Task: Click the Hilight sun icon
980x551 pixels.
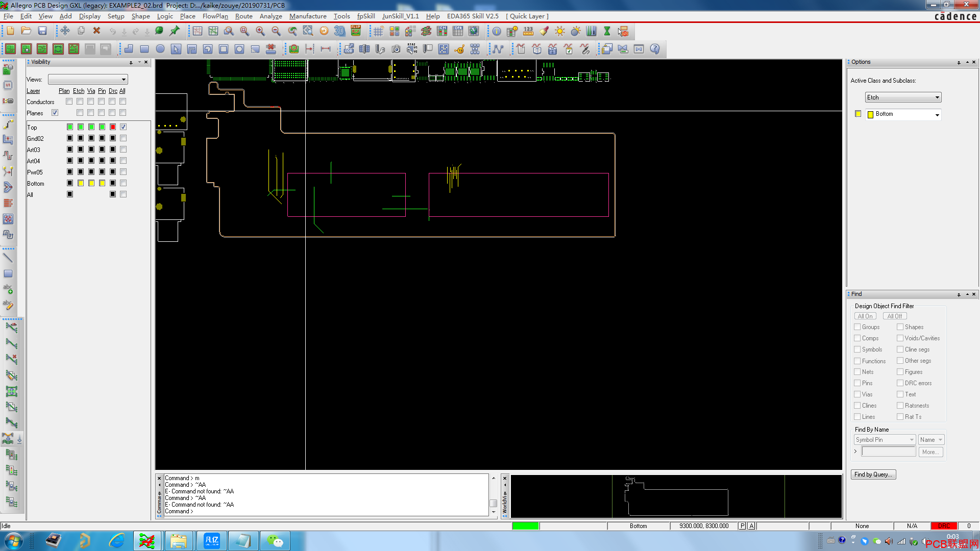Action: pyautogui.click(x=560, y=31)
